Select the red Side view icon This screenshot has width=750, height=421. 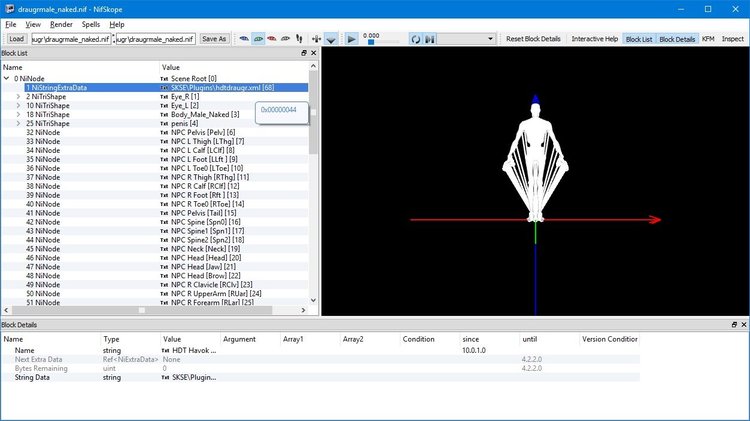pos(272,39)
